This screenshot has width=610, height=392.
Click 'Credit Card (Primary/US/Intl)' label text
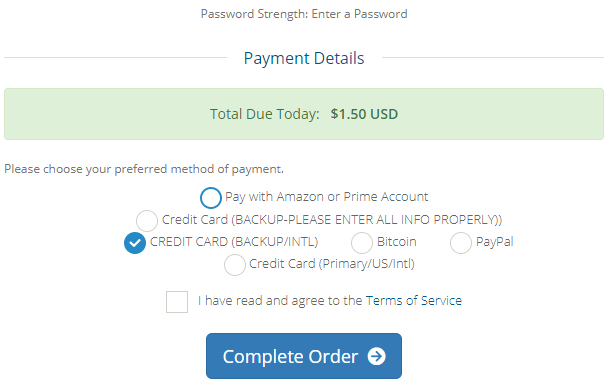coord(332,264)
